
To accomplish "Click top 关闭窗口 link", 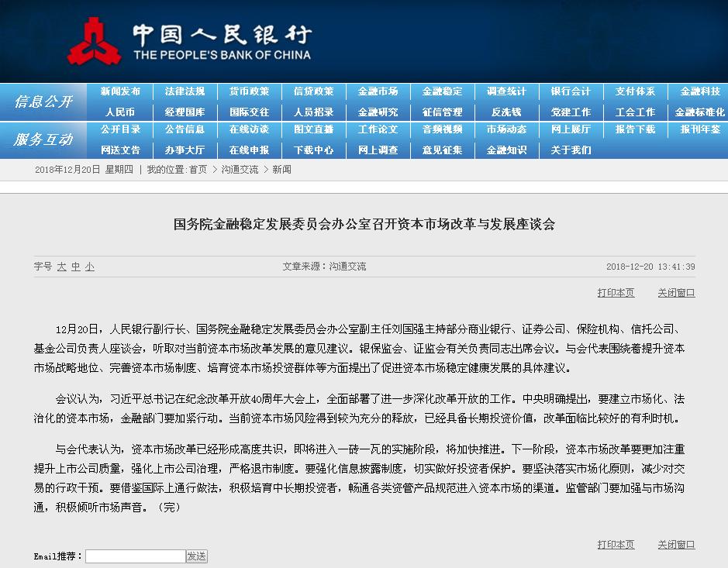I will [x=676, y=293].
